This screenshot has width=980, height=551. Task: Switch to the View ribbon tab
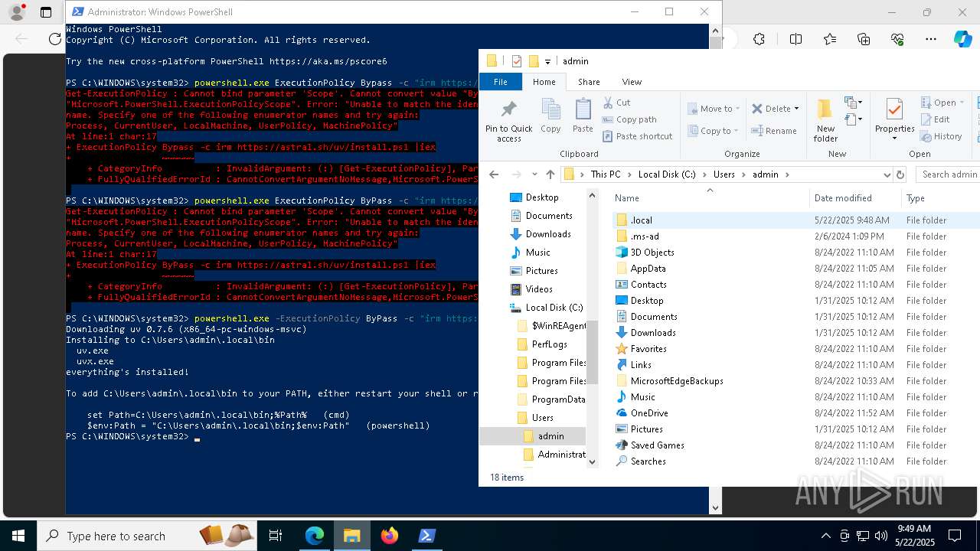click(x=632, y=82)
